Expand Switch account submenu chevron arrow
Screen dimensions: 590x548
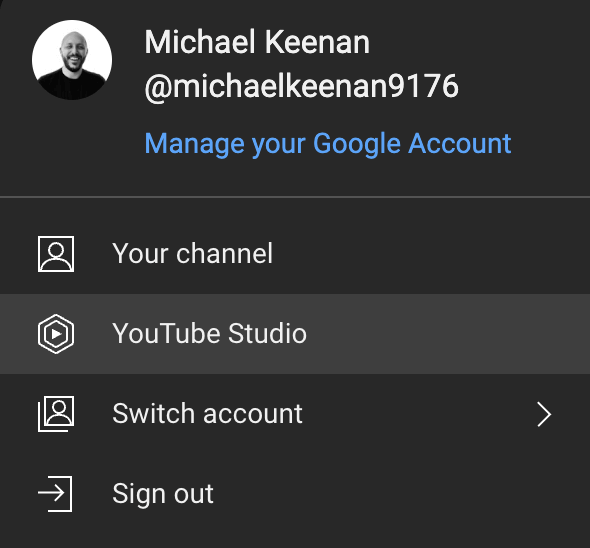click(x=544, y=414)
